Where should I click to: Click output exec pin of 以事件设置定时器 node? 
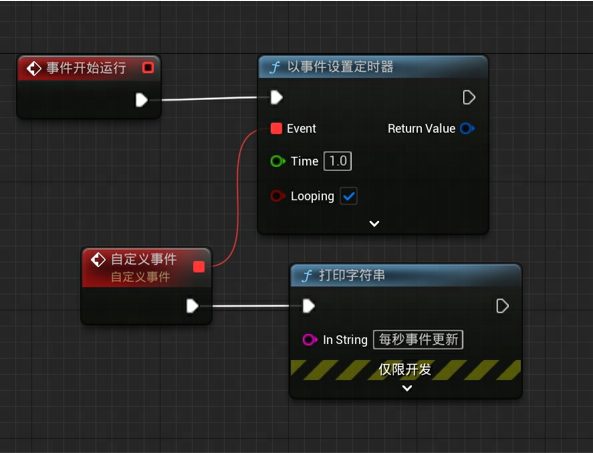tap(469, 98)
